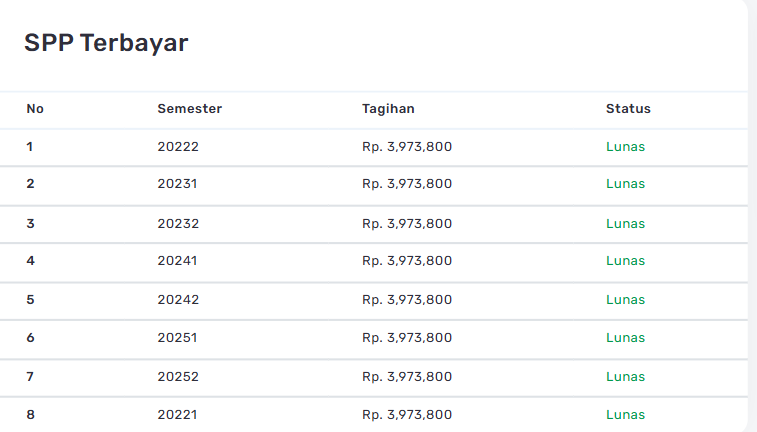This screenshot has width=757, height=432.
Task: Select Lunas status for semester 20241
Action: pos(625,261)
